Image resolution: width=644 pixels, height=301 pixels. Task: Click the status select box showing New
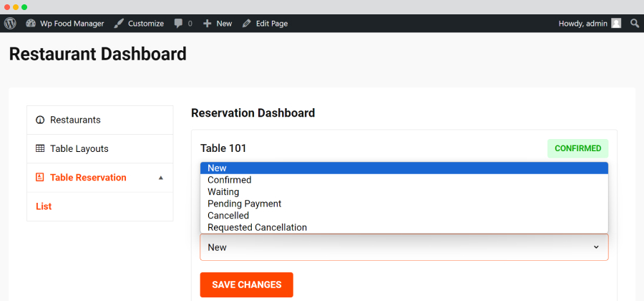(404, 247)
